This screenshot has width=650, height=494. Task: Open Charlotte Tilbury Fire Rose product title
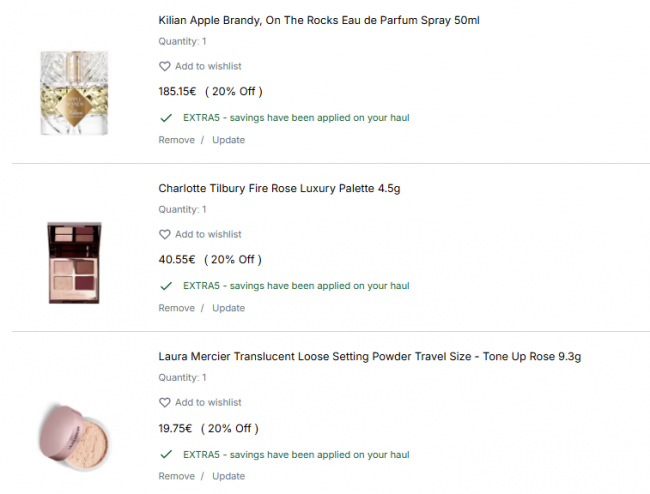point(279,189)
